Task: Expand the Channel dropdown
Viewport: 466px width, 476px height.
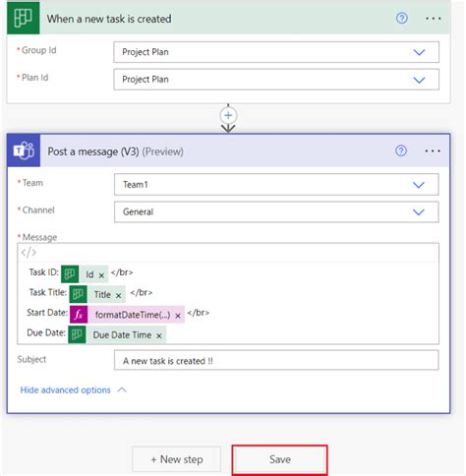Action: tap(419, 212)
